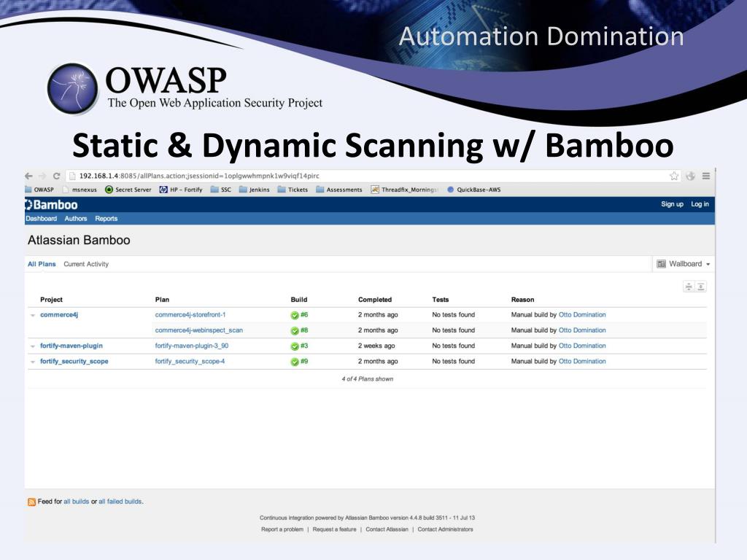Open the Wallboard dropdown
Viewport: 747px width, 560px height.
tap(683, 264)
